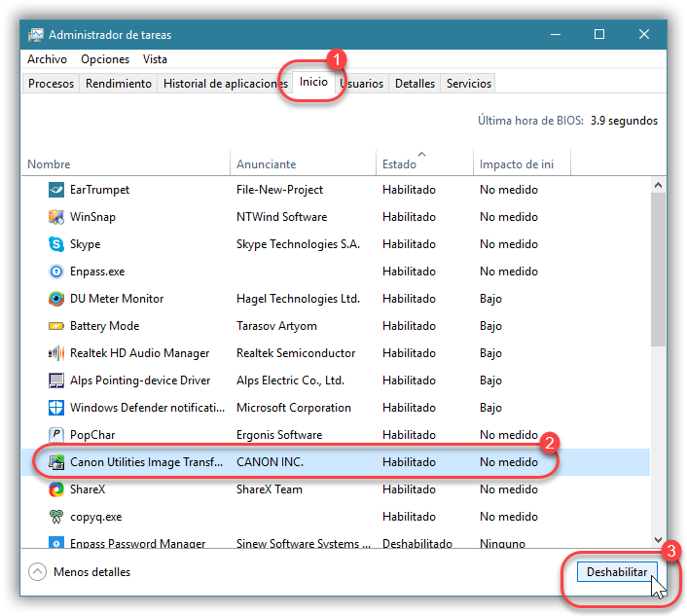This screenshot has height=616, width=687.
Task: Select the Inicio tab
Action: 313,82
